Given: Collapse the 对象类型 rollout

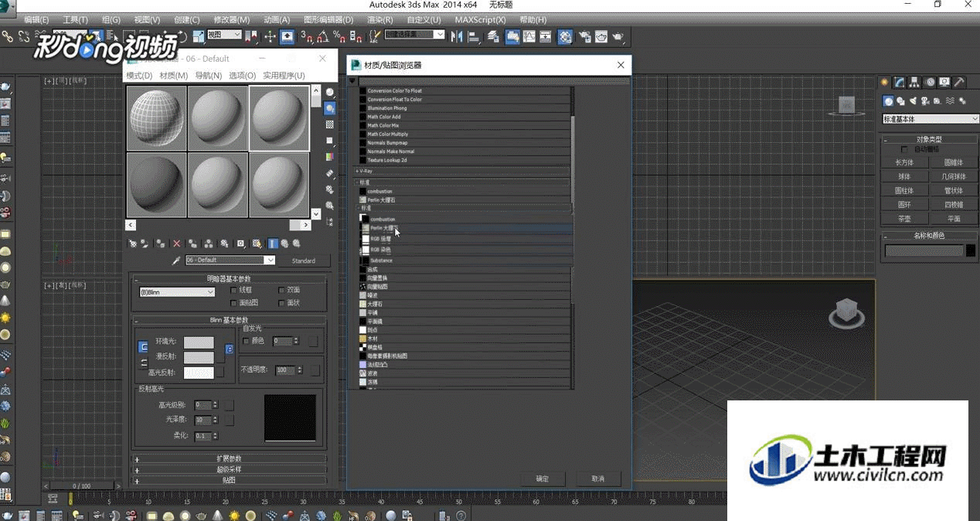Looking at the screenshot, I should pos(928,139).
